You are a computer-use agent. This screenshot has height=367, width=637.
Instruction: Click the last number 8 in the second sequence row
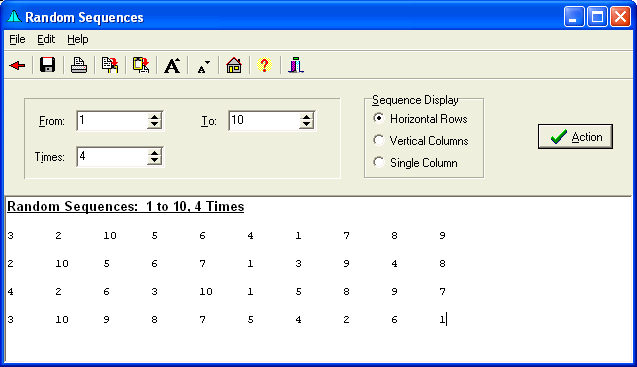click(x=442, y=264)
